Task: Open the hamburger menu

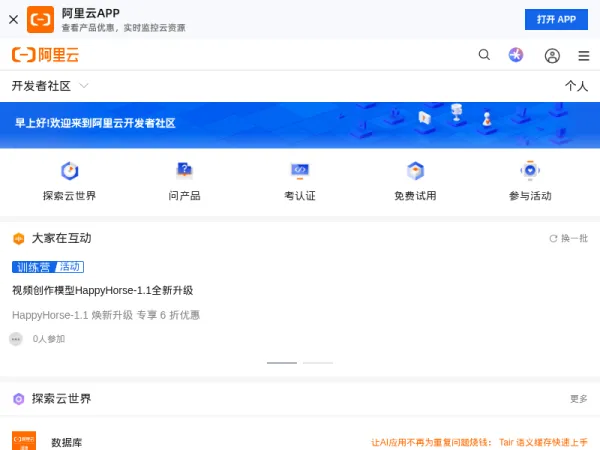Action: point(584,56)
